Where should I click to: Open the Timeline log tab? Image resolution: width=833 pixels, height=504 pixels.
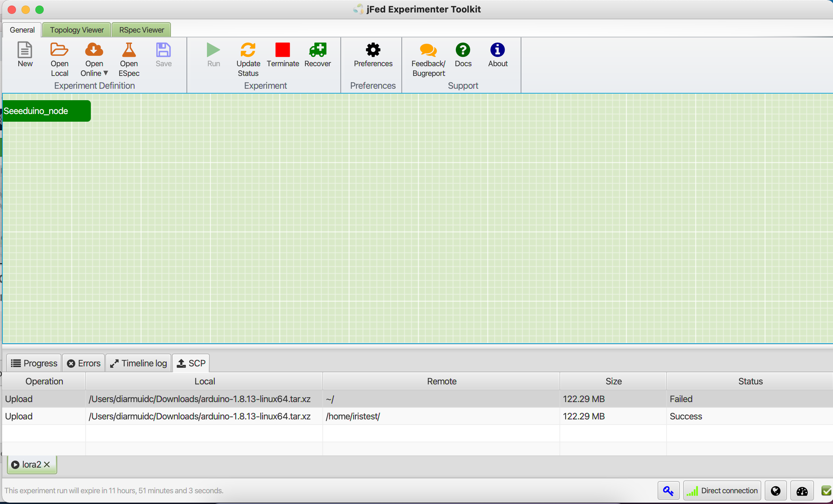point(138,363)
